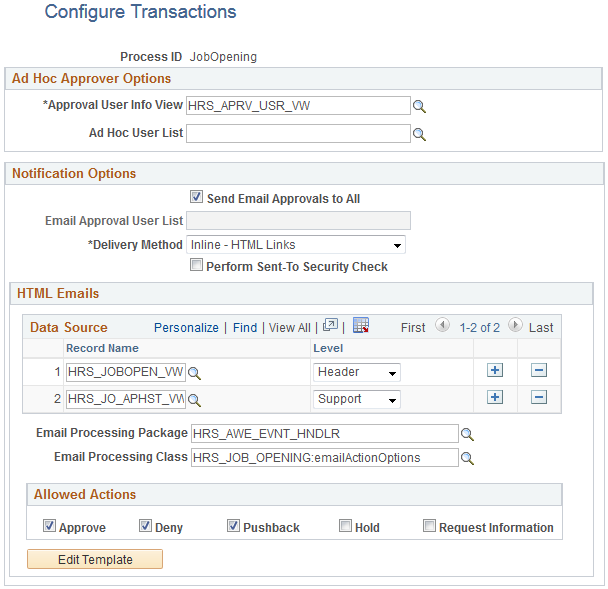Add a row after the Header row
This screenshot has width=608, height=589.
coord(494,370)
